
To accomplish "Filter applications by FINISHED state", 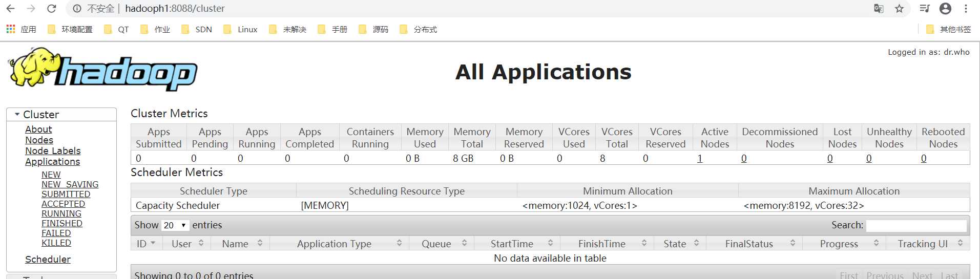I will 61,223.
